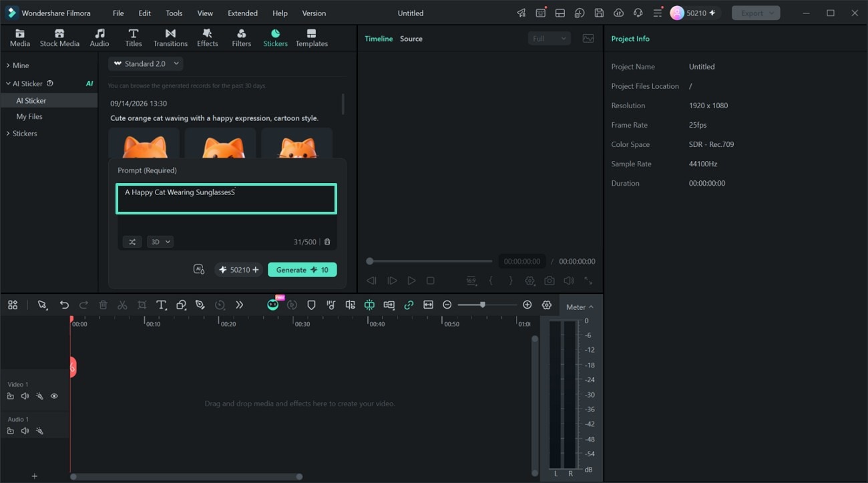Viewport: 868px width, 483px height.
Task: Click the Play button in preview
Action: click(411, 281)
